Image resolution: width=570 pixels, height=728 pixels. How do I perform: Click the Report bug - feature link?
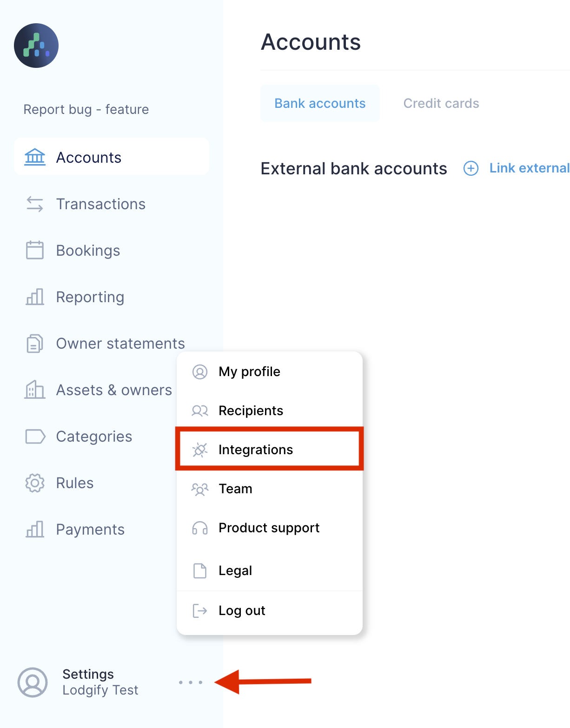[86, 110]
